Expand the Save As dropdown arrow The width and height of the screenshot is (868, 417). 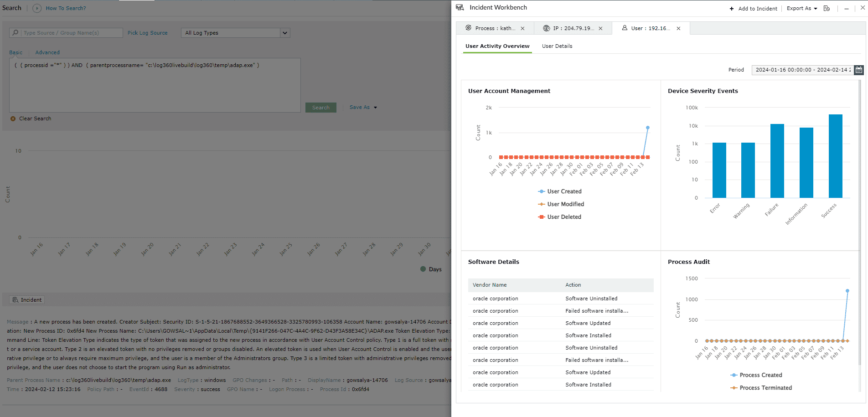(x=376, y=108)
